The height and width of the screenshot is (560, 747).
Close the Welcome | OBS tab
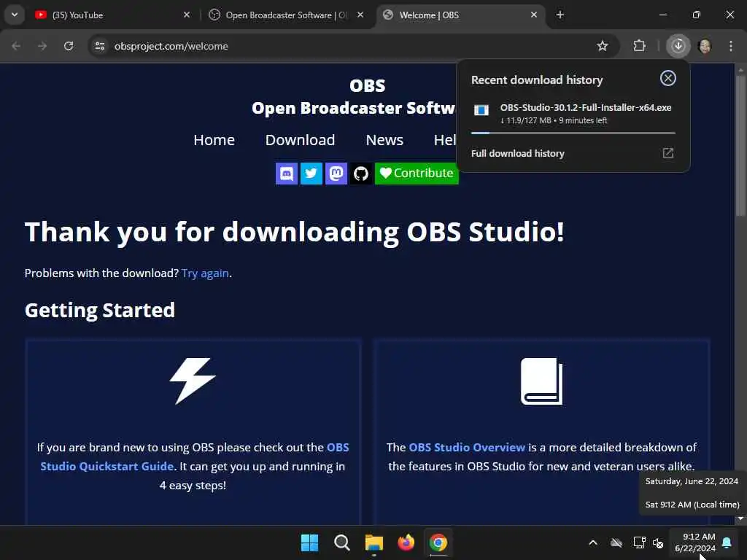click(x=534, y=15)
